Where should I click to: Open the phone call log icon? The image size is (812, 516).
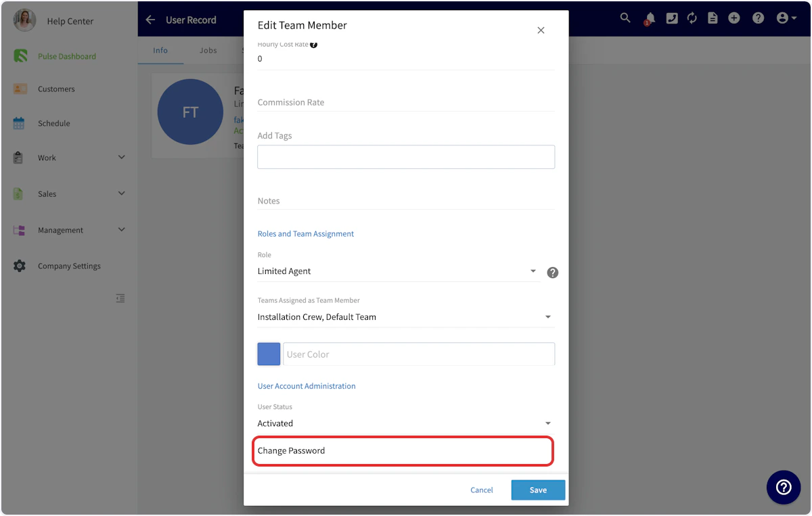click(671, 18)
